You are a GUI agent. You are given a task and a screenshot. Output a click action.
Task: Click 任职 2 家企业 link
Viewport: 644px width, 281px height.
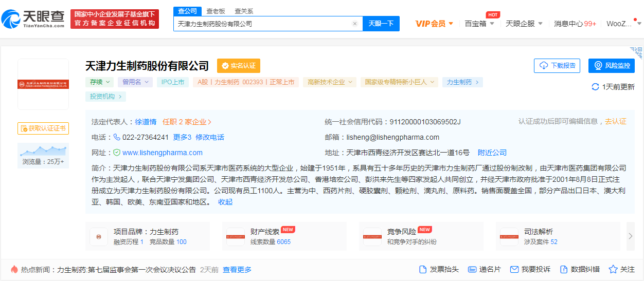pyautogui.click(x=187, y=122)
